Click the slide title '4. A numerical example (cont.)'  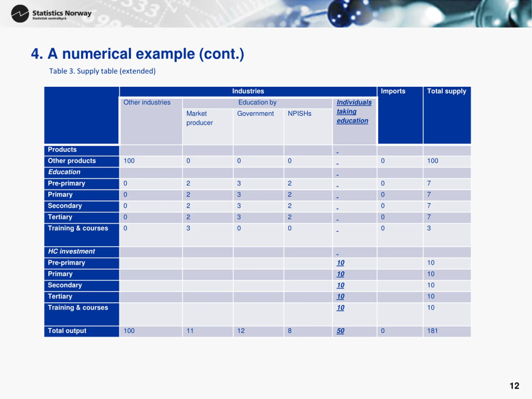(138, 54)
